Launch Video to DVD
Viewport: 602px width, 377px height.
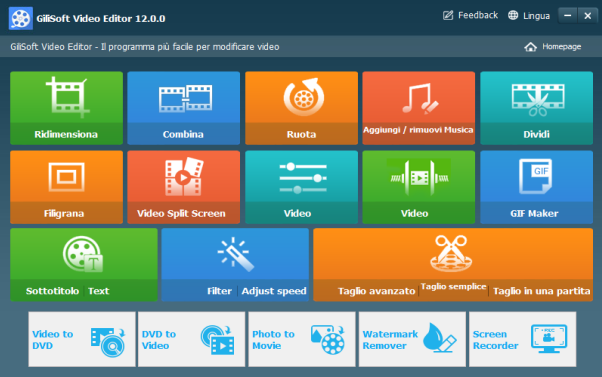pyautogui.click(x=82, y=339)
